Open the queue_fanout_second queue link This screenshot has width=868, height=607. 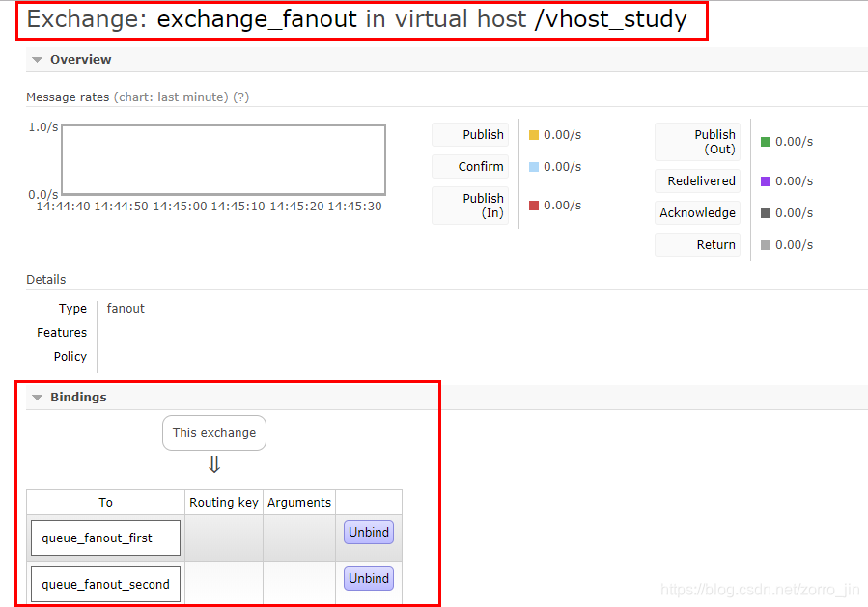106,584
